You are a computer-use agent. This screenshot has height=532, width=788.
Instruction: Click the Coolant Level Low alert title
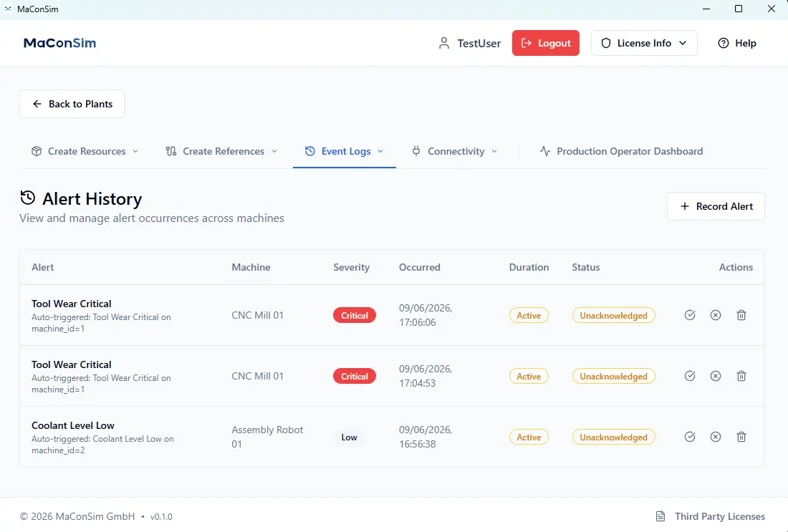pos(73,425)
